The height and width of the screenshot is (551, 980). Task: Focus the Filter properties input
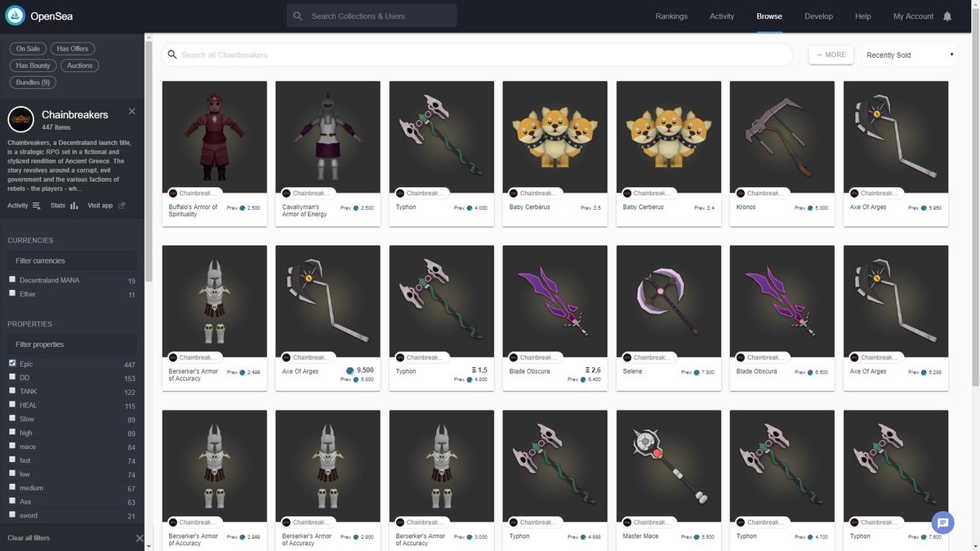(72, 344)
